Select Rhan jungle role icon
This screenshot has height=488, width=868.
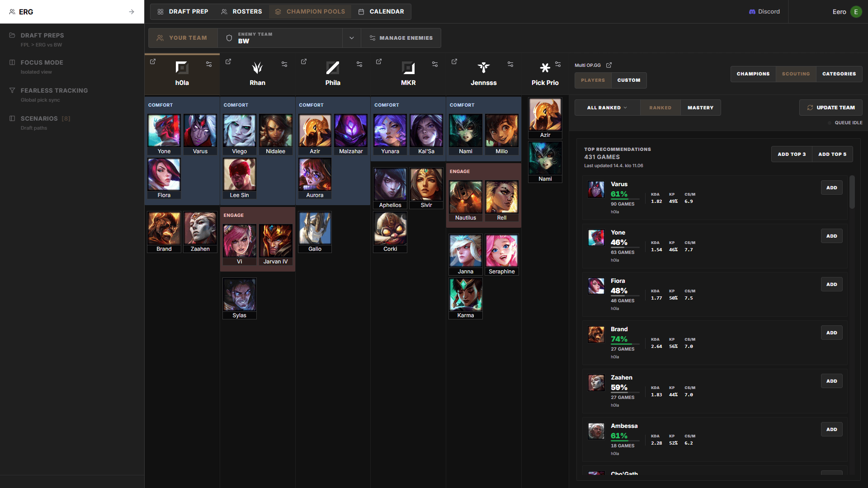point(257,68)
